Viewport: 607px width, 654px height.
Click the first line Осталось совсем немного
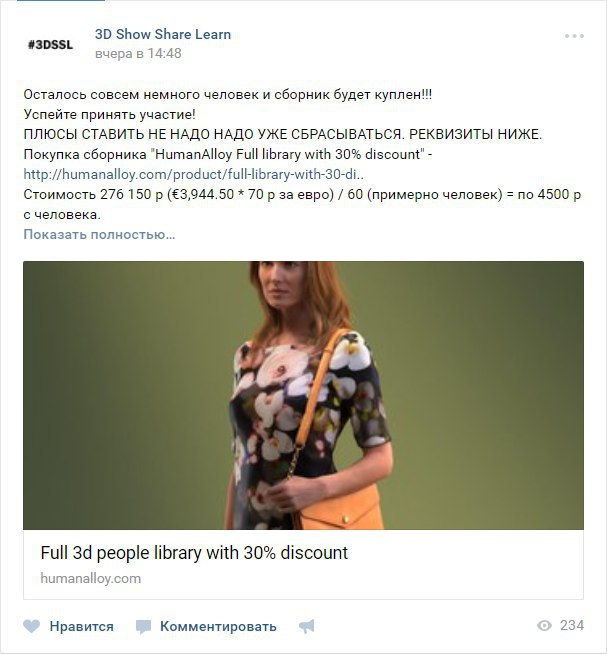coord(228,95)
